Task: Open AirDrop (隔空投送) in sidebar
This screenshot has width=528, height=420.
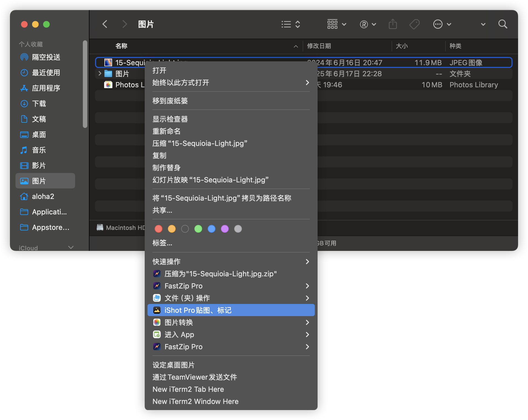Action: (x=46, y=57)
